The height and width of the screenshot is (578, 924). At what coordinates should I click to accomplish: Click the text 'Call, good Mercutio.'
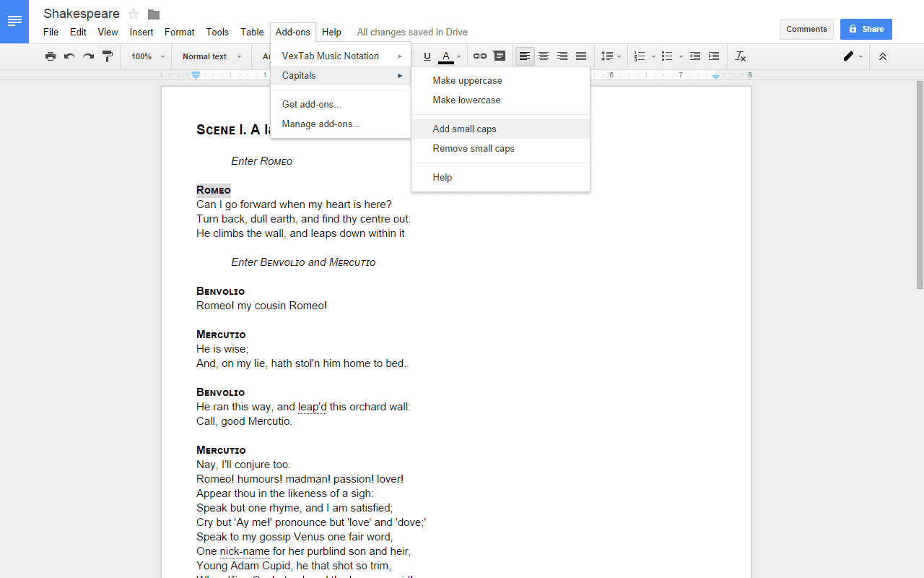click(x=245, y=421)
